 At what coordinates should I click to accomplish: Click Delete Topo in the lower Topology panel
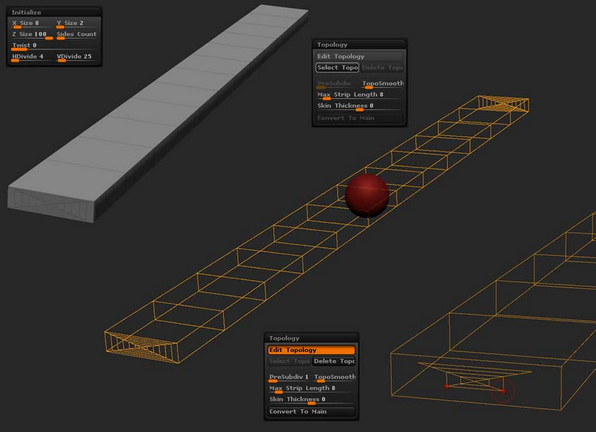pos(334,361)
